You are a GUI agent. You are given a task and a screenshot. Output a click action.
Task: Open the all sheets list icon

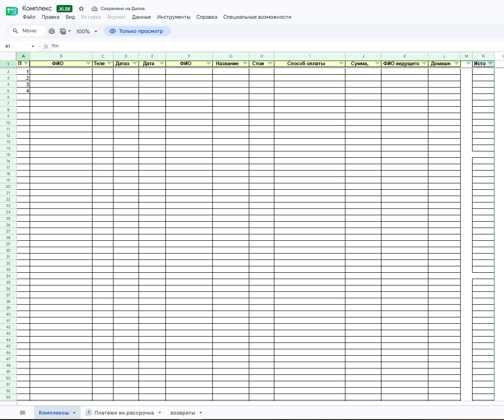tap(22, 413)
